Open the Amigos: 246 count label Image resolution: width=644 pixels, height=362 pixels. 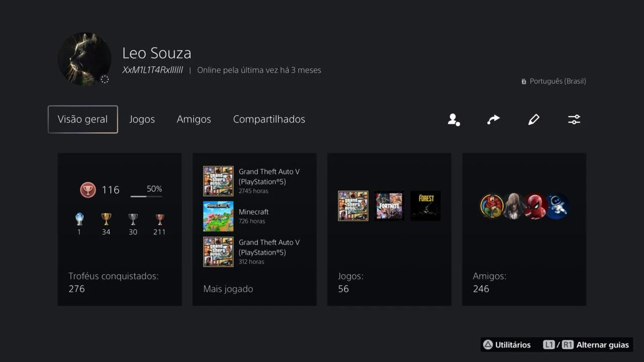tap(490, 283)
